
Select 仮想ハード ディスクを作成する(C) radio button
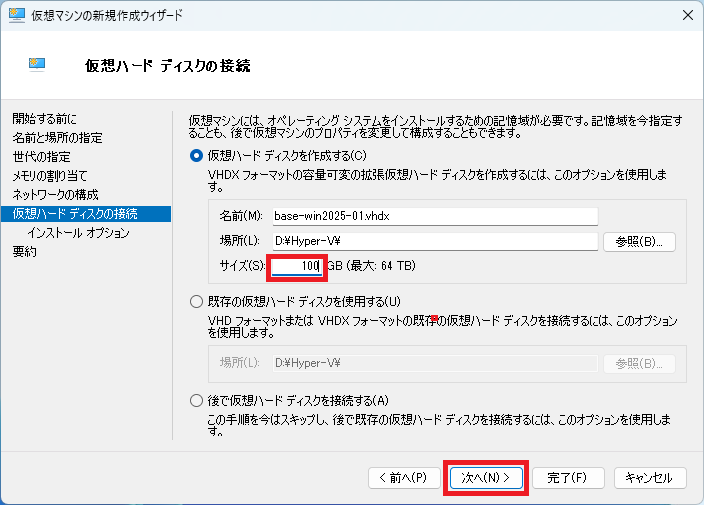coord(196,156)
